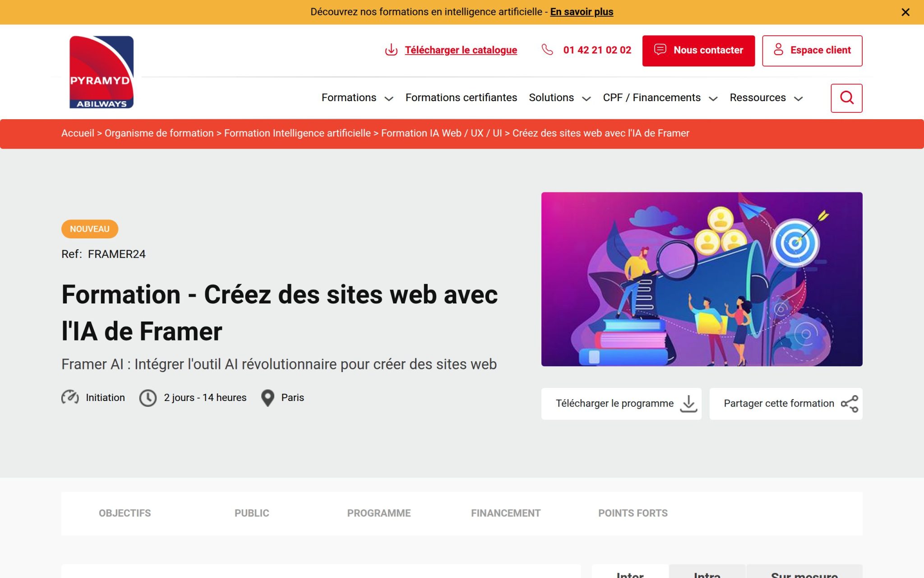Open the CPF / Financements menu

pos(651,98)
